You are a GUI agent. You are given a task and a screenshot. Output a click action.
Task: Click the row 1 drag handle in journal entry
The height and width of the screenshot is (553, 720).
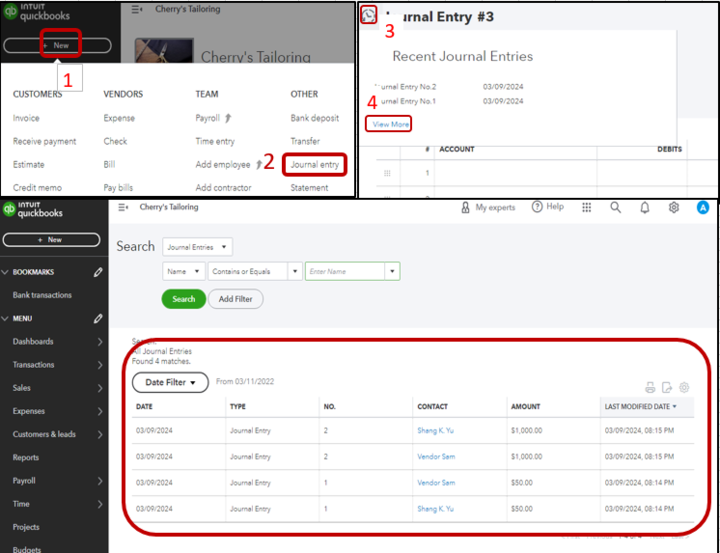[x=387, y=173]
